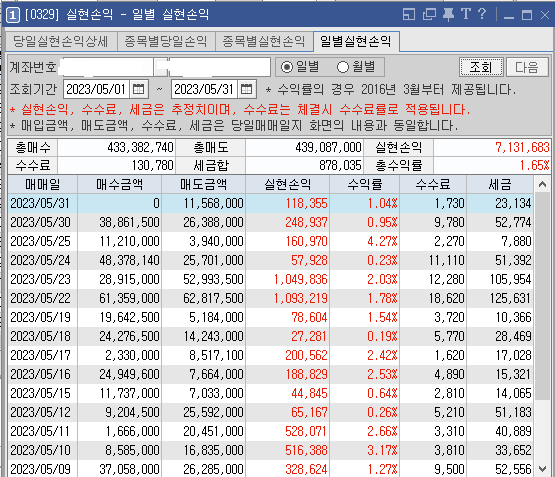Select the row dated 2023/05/17
The image size is (555, 477).
coord(271,356)
